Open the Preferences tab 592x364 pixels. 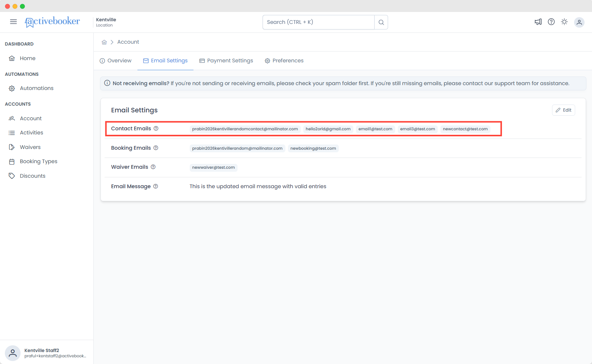coord(284,60)
